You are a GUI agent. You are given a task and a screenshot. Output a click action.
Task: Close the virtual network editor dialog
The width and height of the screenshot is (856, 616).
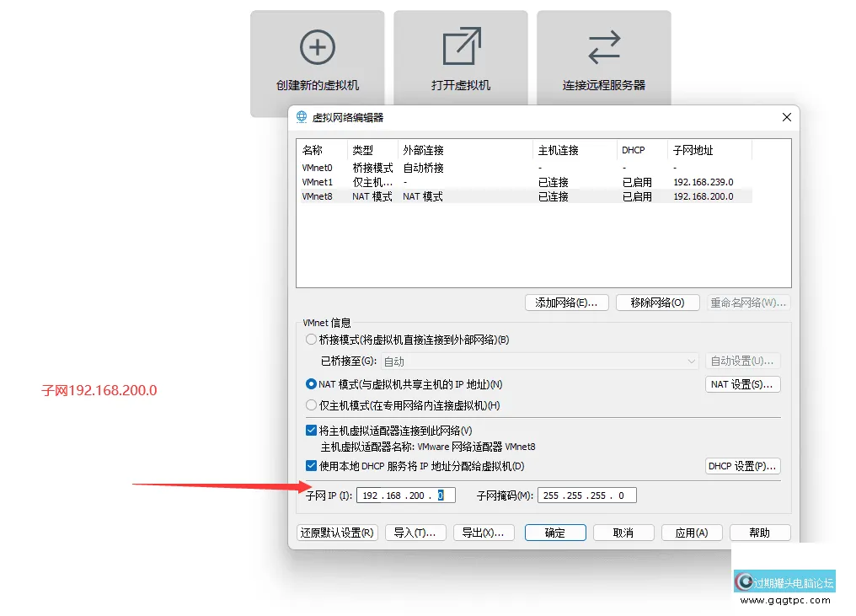click(x=787, y=117)
